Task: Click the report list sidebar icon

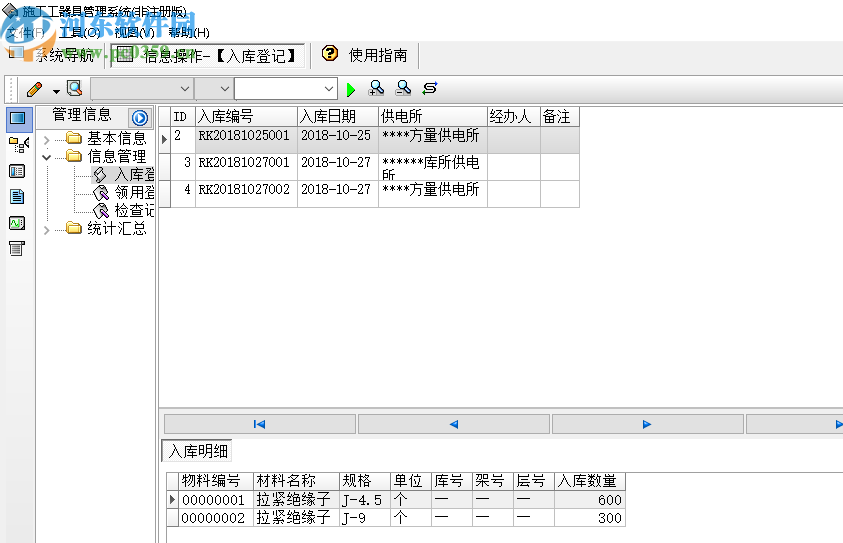Action: pos(17,248)
